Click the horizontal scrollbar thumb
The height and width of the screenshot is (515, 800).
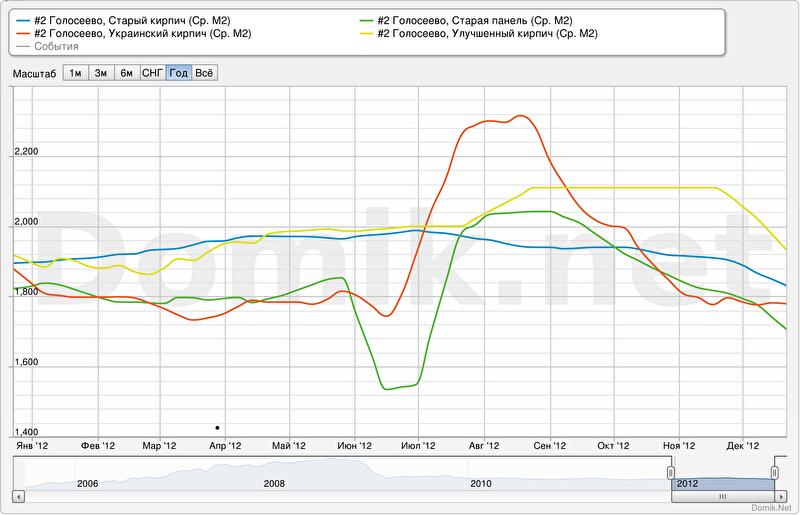tap(723, 495)
